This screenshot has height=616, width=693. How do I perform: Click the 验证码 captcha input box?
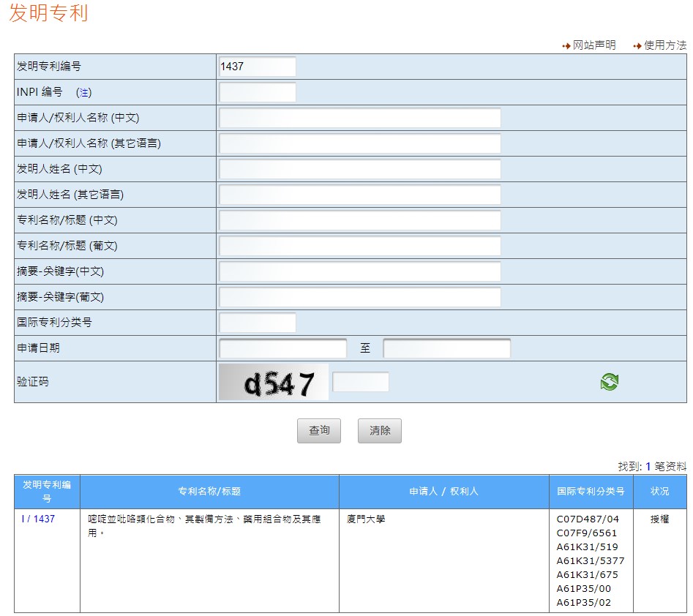[361, 382]
